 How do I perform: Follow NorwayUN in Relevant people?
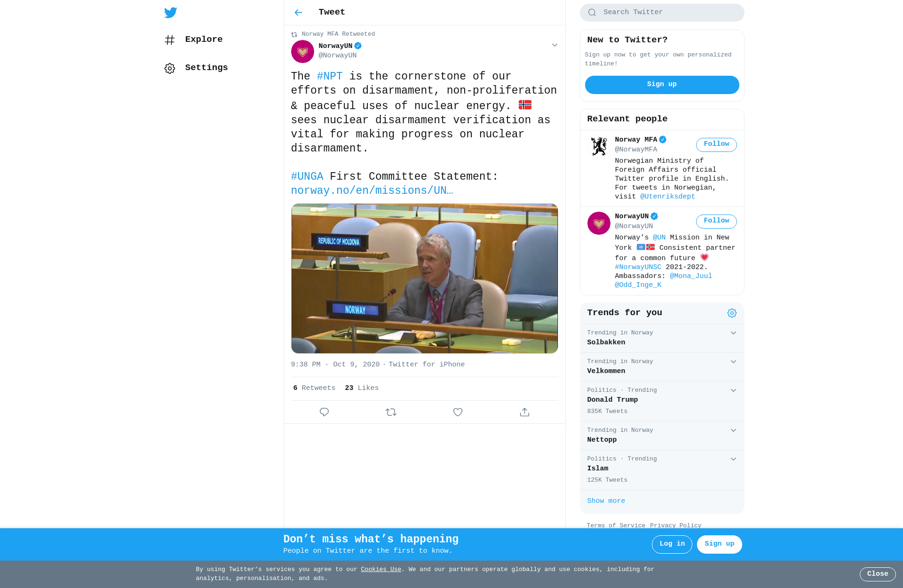point(716,221)
